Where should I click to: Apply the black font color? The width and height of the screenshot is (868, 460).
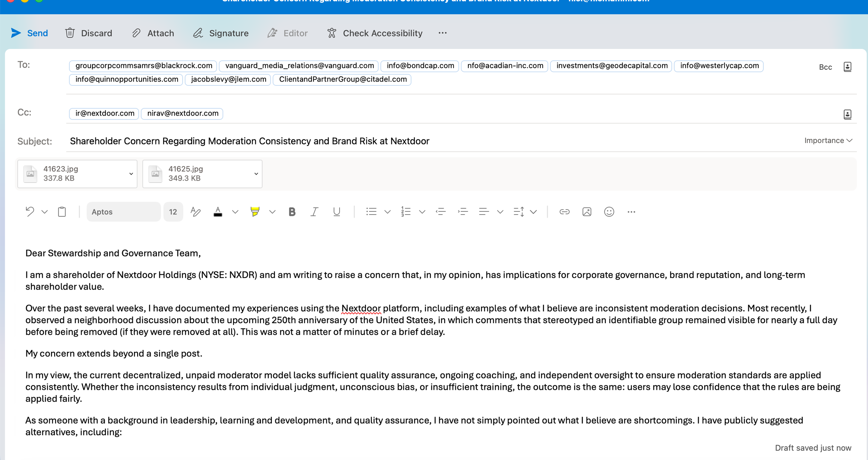pos(218,211)
